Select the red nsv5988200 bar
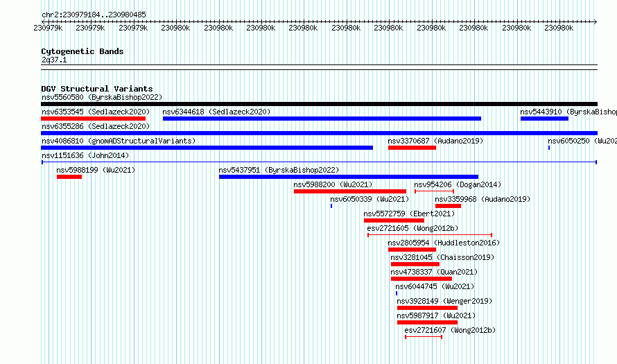This screenshot has height=364, width=617. [350, 191]
